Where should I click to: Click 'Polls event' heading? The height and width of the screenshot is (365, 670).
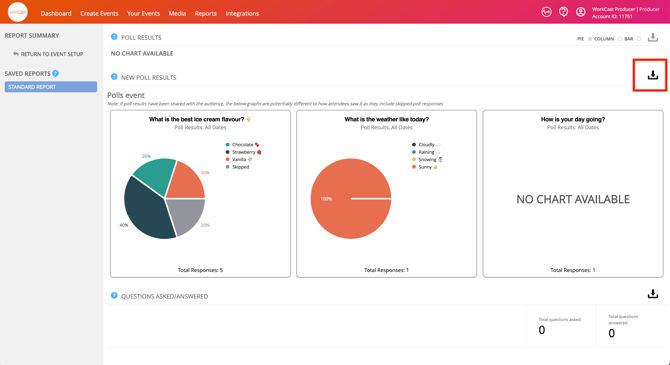[126, 95]
